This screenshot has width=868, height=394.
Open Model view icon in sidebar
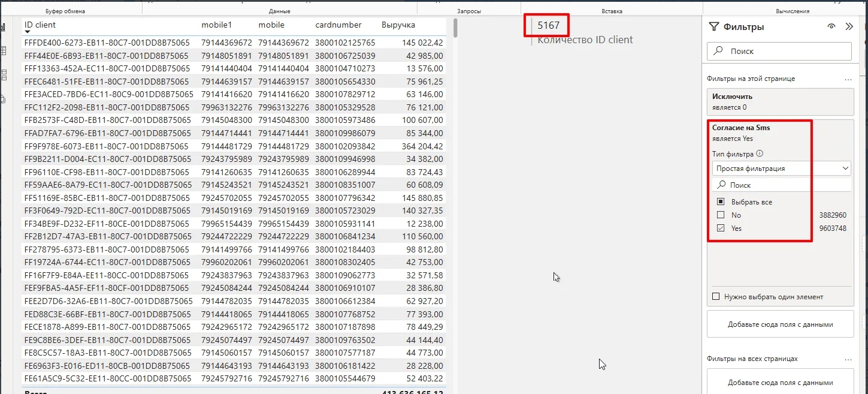point(3,75)
